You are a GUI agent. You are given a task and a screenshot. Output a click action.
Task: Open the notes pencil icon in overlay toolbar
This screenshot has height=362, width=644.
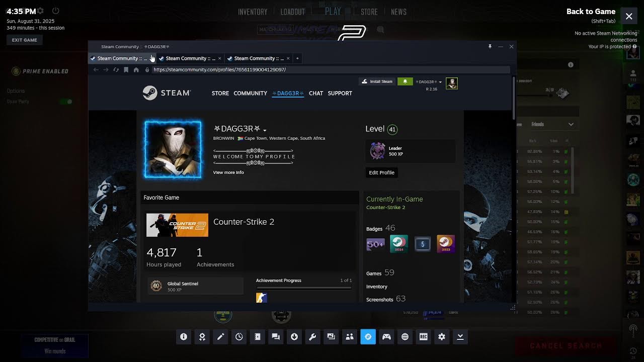click(220, 337)
